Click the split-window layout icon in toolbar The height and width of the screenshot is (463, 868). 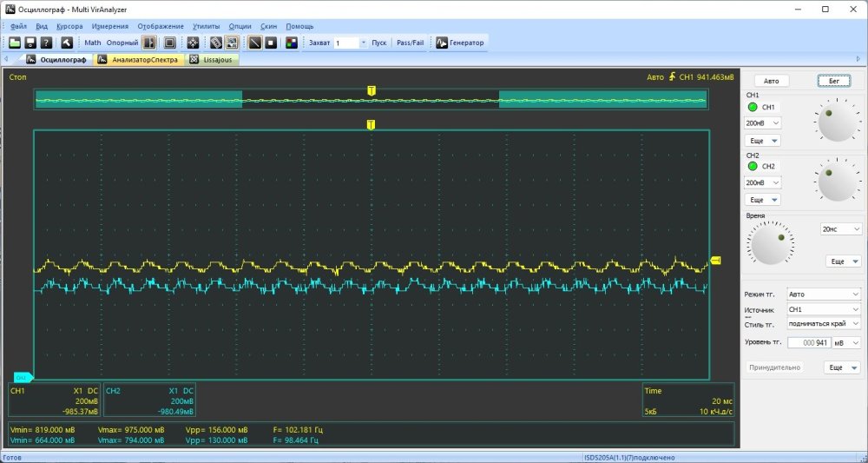(x=149, y=43)
